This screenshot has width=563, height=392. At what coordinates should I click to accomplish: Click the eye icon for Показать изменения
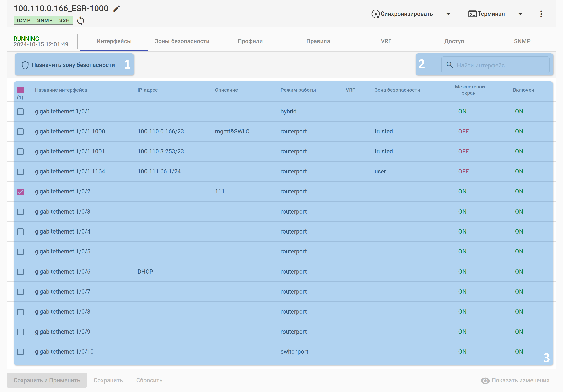click(x=485, y=381)
